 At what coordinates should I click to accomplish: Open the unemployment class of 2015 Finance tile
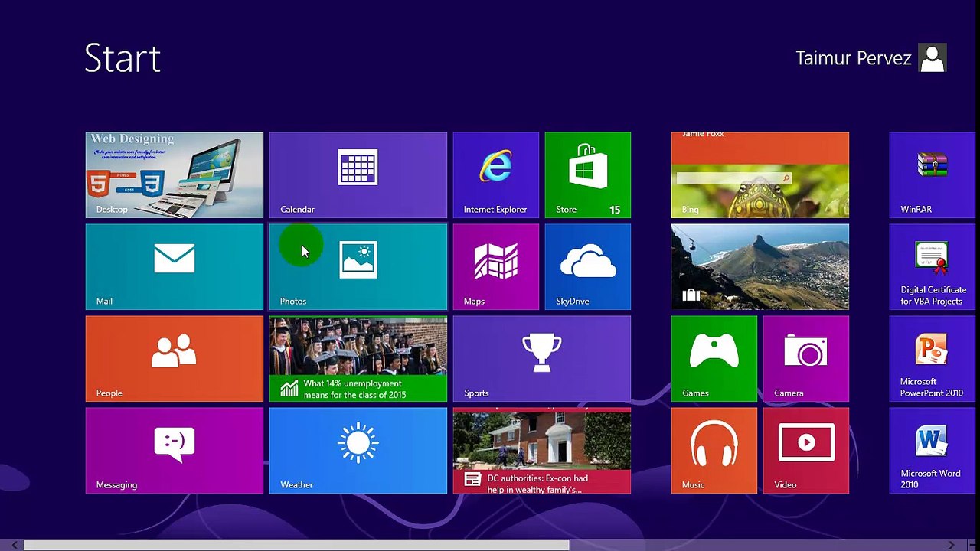358,359
